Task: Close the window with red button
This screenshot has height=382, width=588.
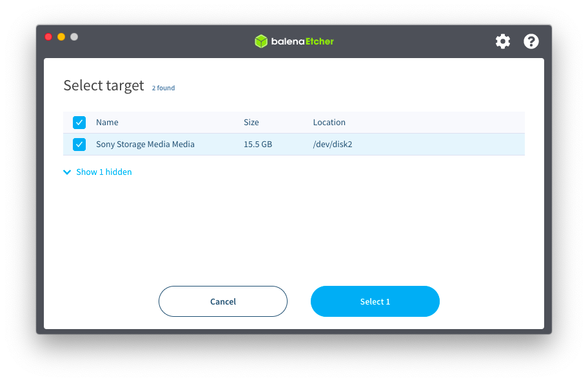Action: tap(48, 37)
